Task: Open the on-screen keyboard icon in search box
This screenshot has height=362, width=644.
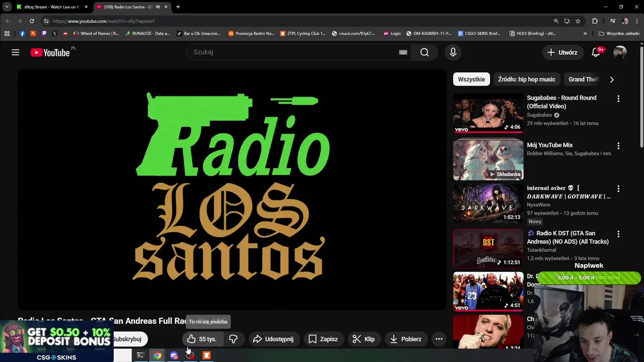Action: click(x=403, y=52)
